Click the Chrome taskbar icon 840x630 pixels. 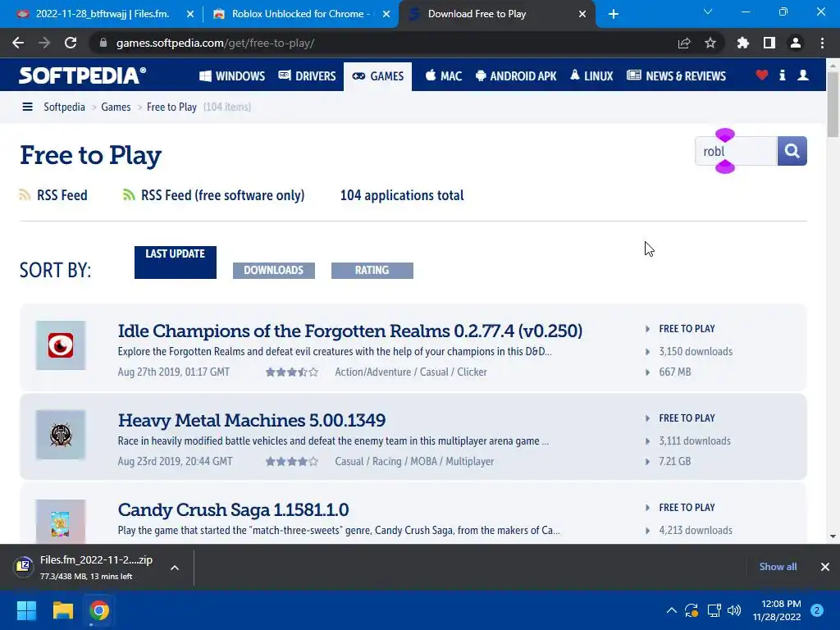coord(99,610)
